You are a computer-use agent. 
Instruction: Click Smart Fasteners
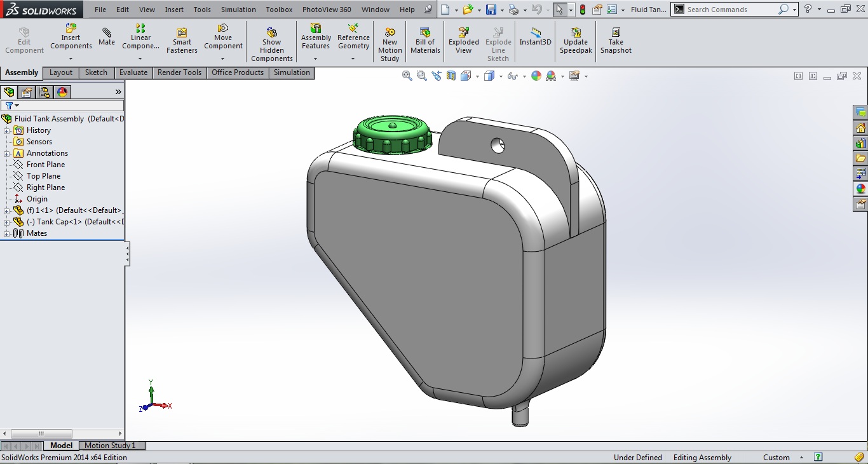point(182,41)
